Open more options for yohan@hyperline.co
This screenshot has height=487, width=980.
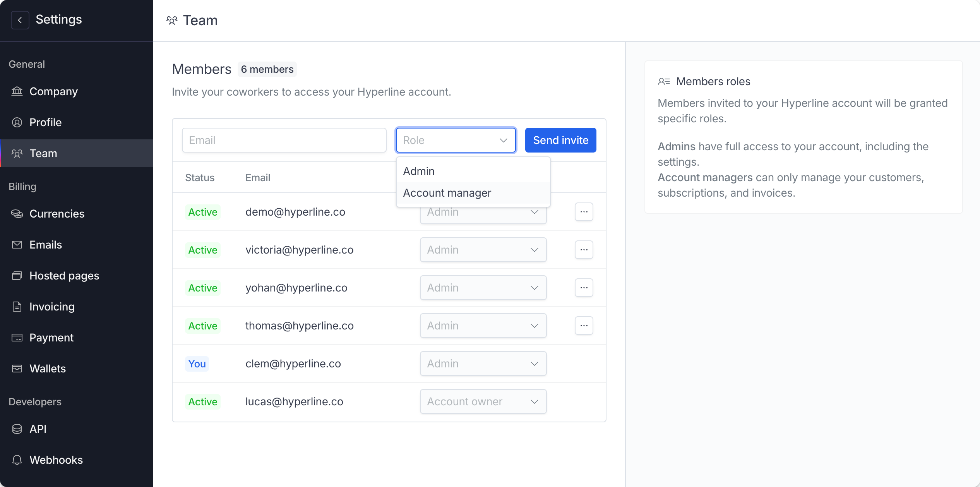point(584,288)
